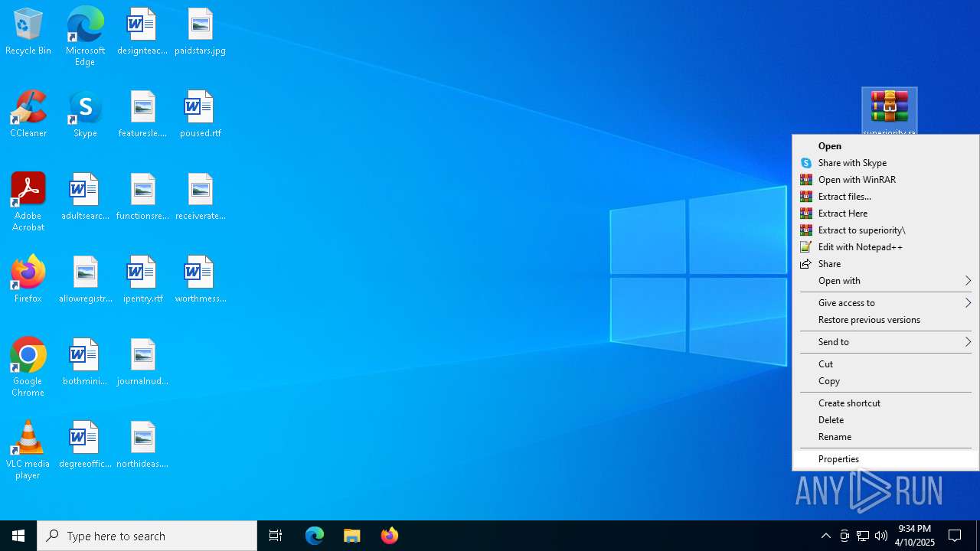
Task: Choose Properties in the context menu
Action: click(886, 459)
